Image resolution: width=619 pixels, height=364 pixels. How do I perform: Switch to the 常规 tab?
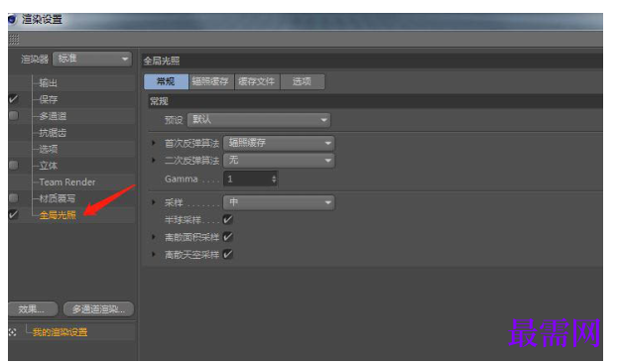167,81
